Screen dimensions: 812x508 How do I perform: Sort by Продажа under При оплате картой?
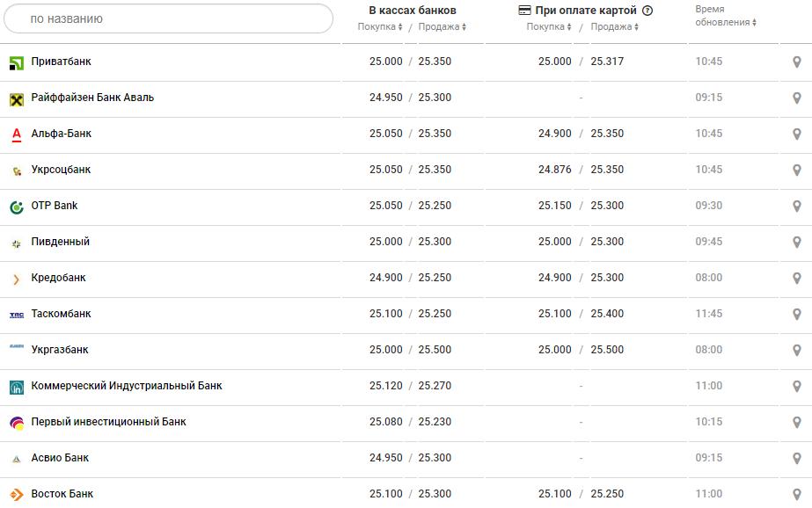coord(614,27)
